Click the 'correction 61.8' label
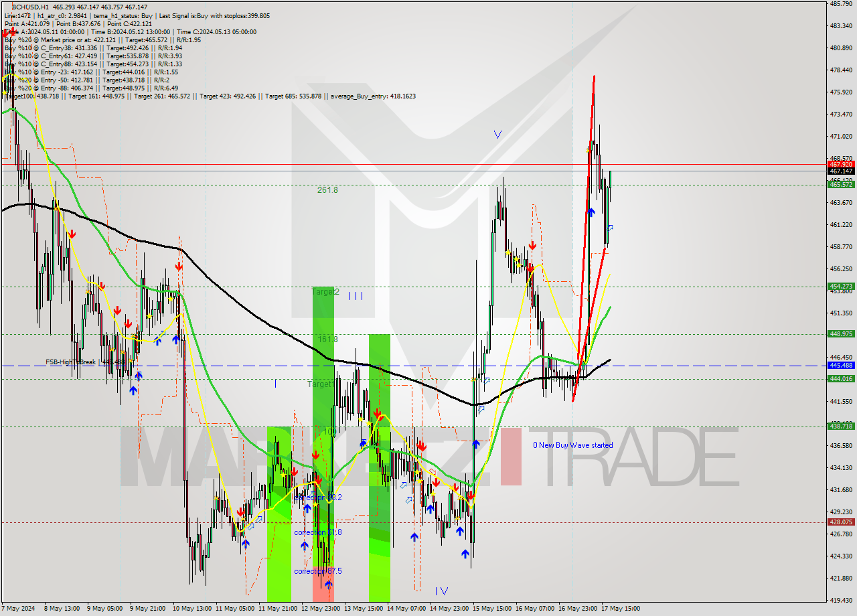 318,532
